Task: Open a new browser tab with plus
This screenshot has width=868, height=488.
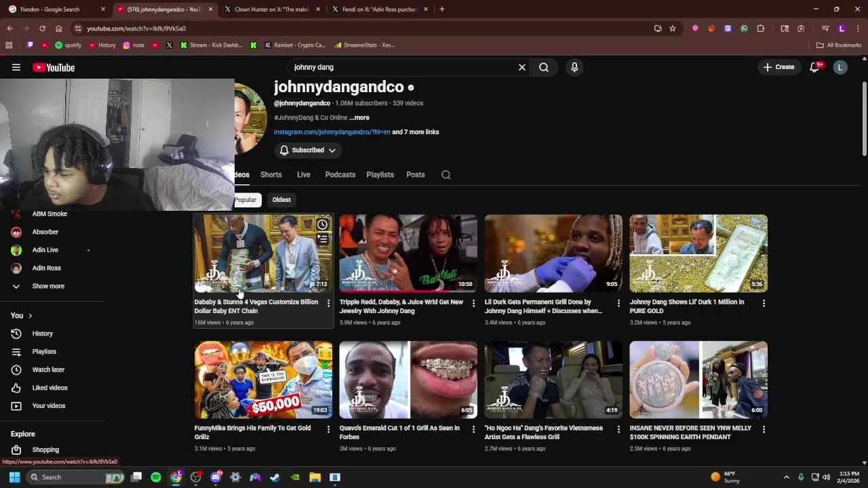Action: click(442, 9)
